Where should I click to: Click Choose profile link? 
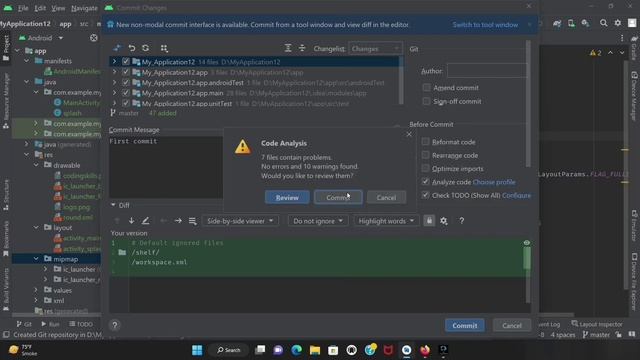click(494, 182)
